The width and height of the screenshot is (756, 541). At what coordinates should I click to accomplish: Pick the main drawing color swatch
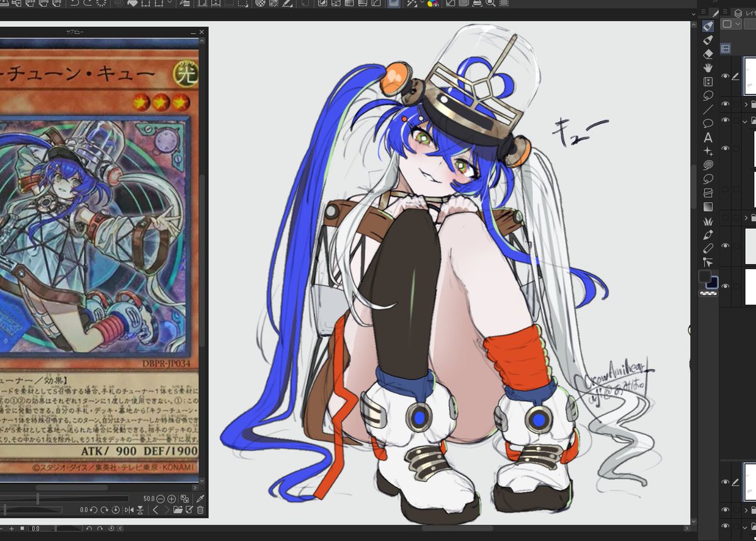point(705,276)
